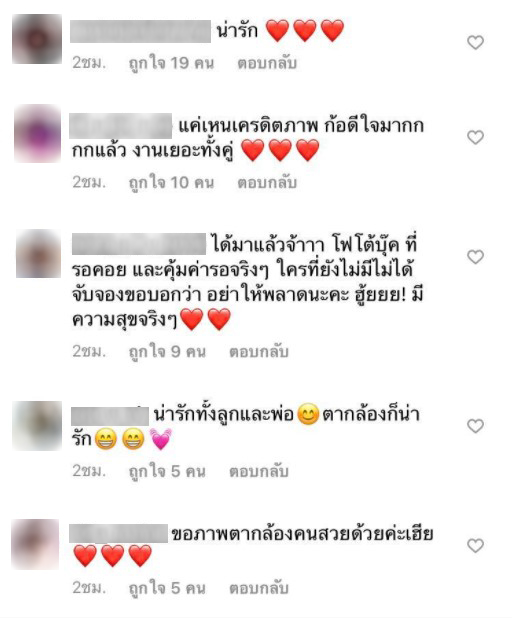Tap heart icon beside "แค่เห็นเครดิตภาพ" comment
512x618 pixels.
click(475, 138)
